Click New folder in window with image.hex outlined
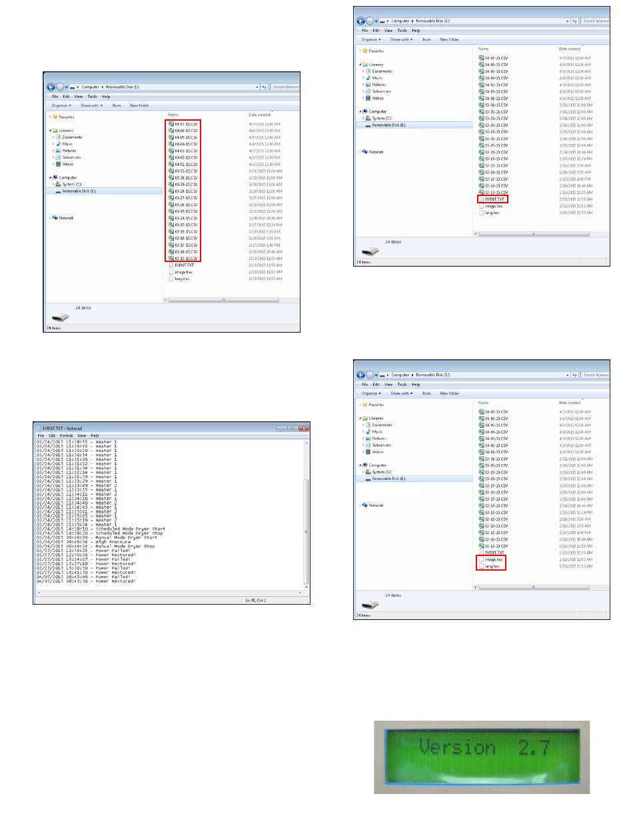The height and width of the screenshot is (840, 633). (449, 393)
